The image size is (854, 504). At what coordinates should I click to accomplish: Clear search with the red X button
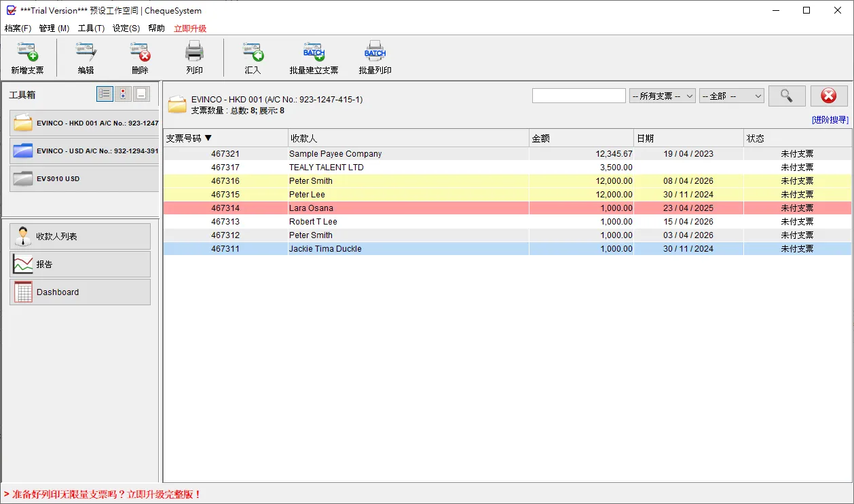coord(829,96)
